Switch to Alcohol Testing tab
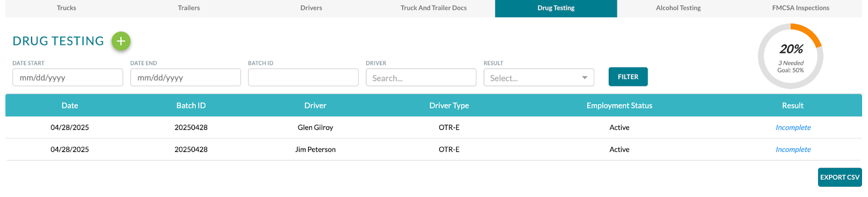 tap(678, 8)
